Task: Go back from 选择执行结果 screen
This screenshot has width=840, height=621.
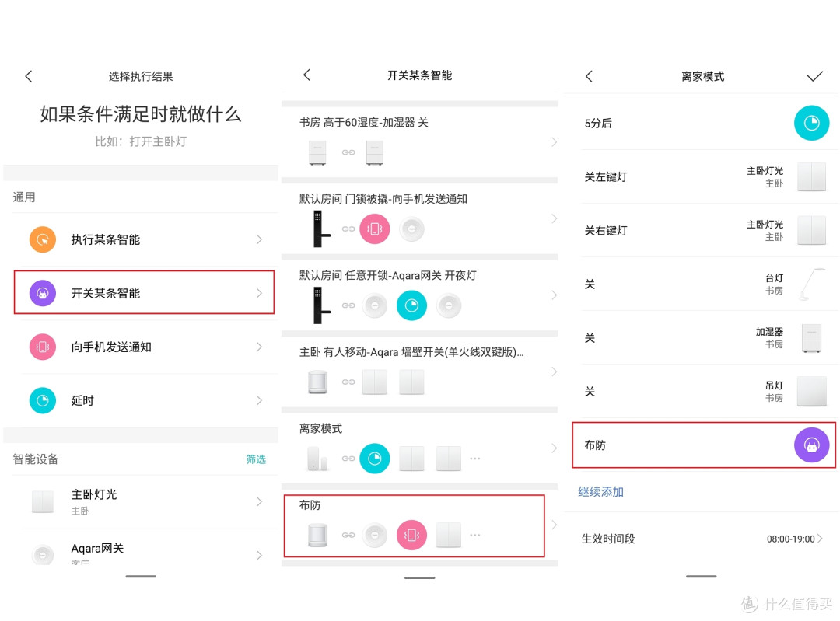Action: (x=29, y=76)
